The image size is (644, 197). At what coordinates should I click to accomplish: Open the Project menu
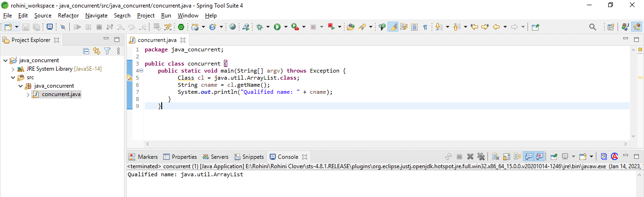click(146, 15)
